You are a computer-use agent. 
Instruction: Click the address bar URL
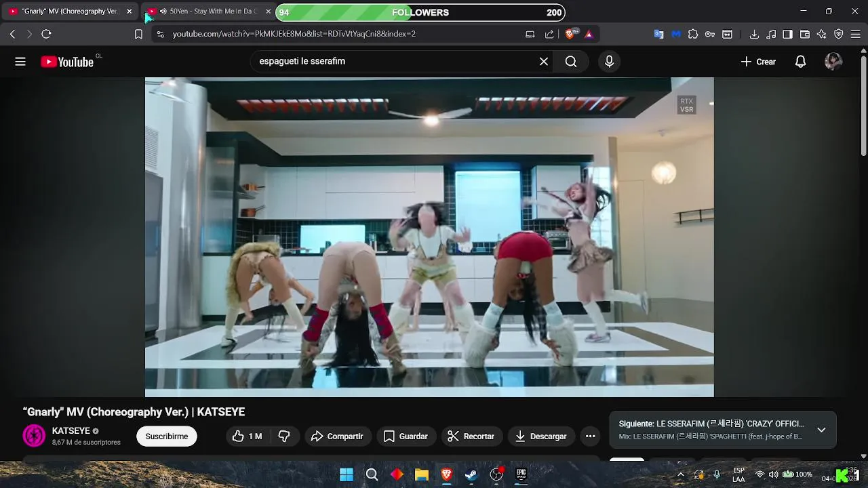(x=294, y=34)
